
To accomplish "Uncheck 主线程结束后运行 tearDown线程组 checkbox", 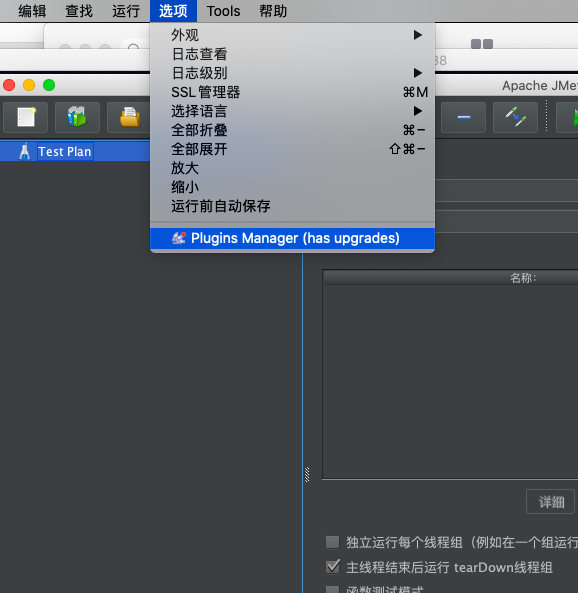I will point(333,567).
